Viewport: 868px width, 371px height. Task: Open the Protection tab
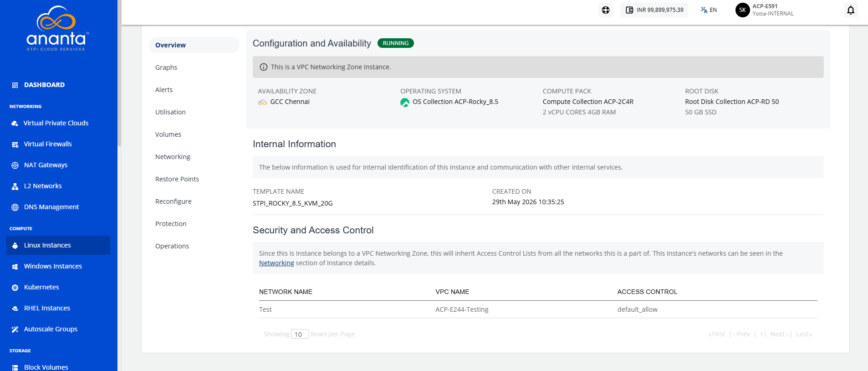tap(171, 224)
